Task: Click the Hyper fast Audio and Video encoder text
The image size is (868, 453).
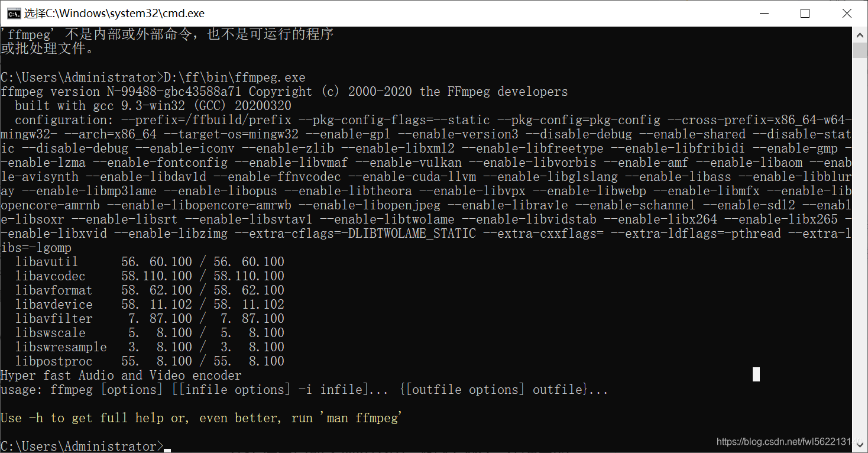Action: coord(121,376)
